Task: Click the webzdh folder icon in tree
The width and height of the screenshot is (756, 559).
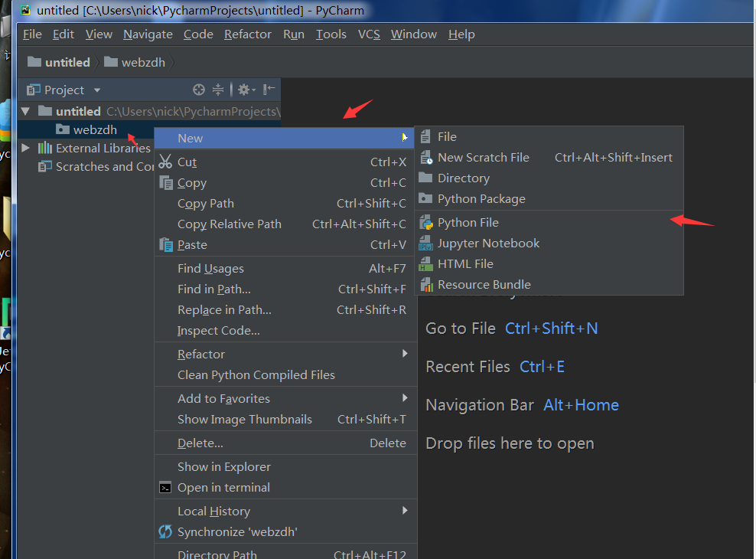Action: 63,129
